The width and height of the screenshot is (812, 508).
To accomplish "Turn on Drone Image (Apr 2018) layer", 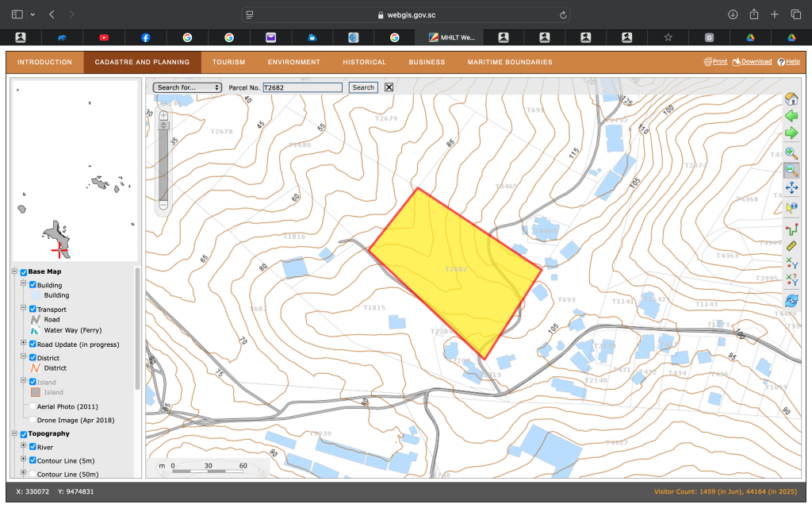I will pyautogui.click(x=33, y=420).
